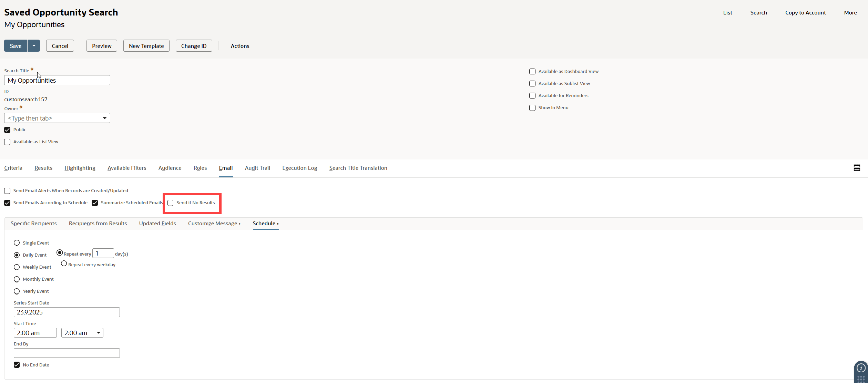Select Single Event radio button
The image size is (868, 383).
[17, 243]
